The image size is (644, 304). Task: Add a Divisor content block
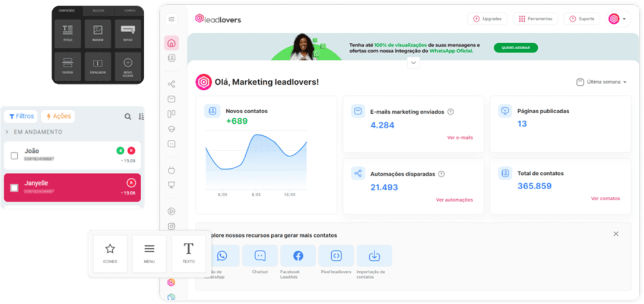click(67, 66)
